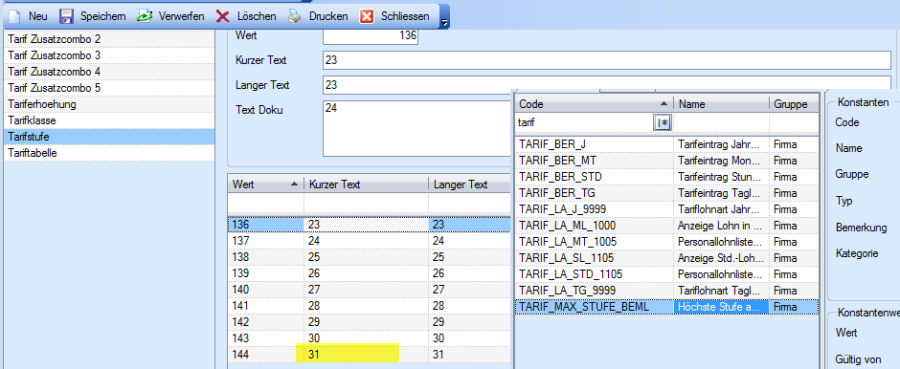This screenshot has width=900, height=369.
Task: Click the Löschen red X icon
Action: pos(223,17)
